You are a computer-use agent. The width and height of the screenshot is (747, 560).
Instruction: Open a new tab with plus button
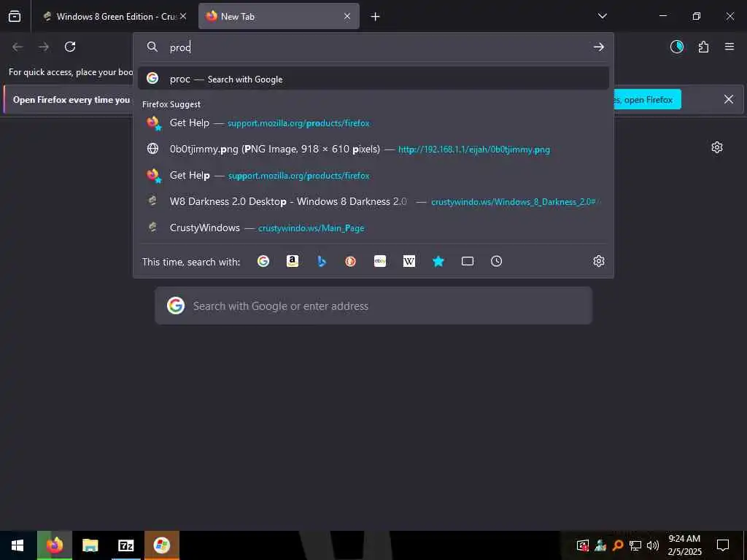[x=376, y=17]
